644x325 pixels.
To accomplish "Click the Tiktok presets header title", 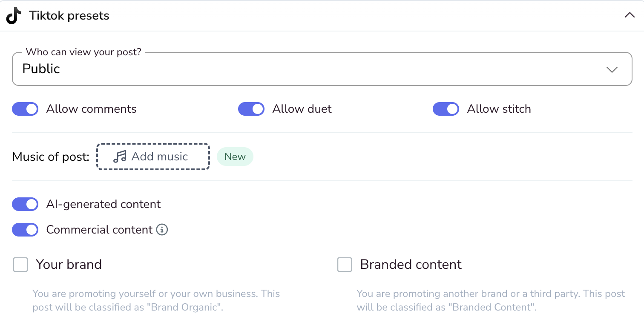I will pos(69,16).
